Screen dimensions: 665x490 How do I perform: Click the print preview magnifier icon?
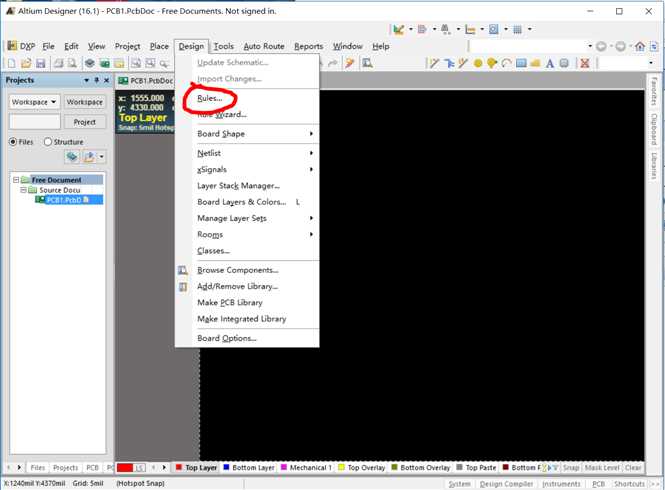(73, 63)
